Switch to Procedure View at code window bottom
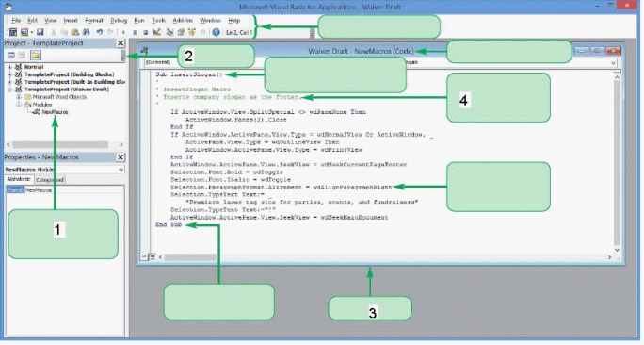The height and width of the screenshot is (345, 644). (145, 257)
